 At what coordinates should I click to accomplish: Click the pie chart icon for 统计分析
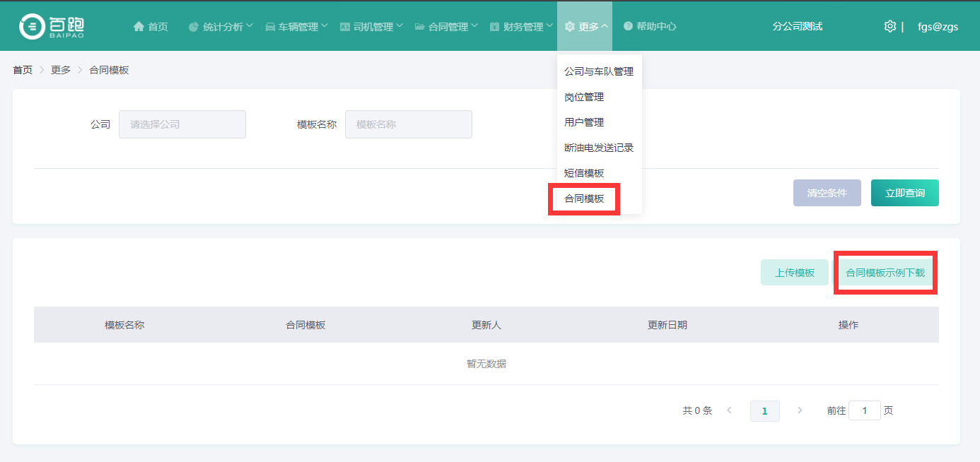click(194, 27)
